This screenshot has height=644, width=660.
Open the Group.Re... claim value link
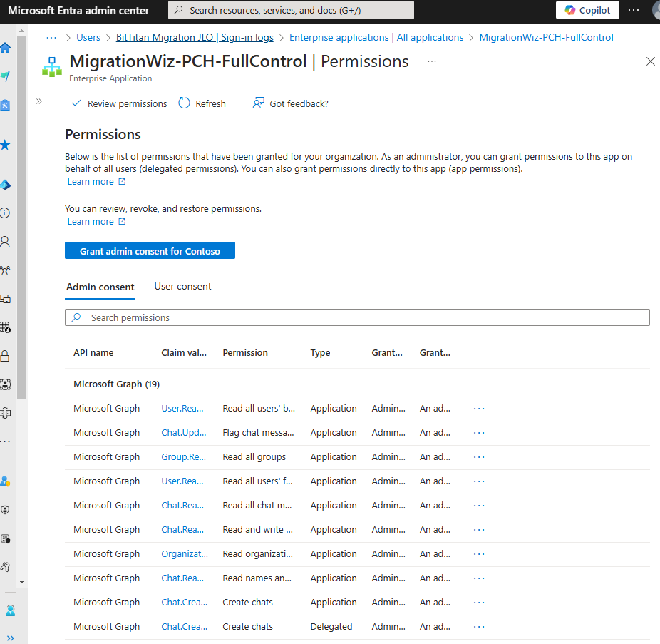pos(183,457)
